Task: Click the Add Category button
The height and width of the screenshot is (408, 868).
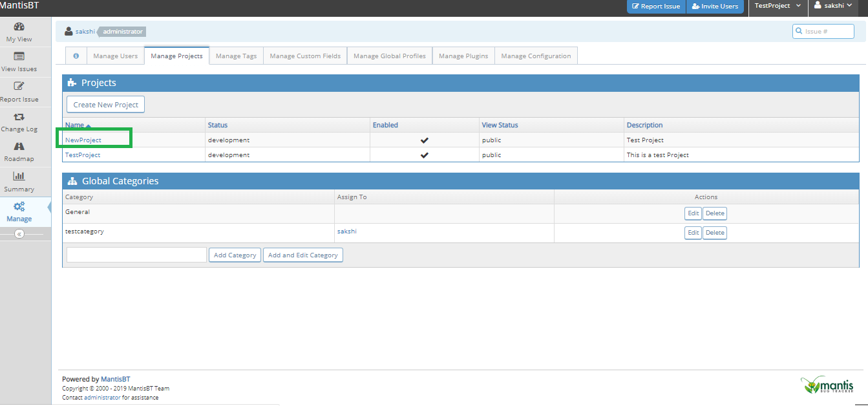Action: pyautogui.click(x=235, y=255)
